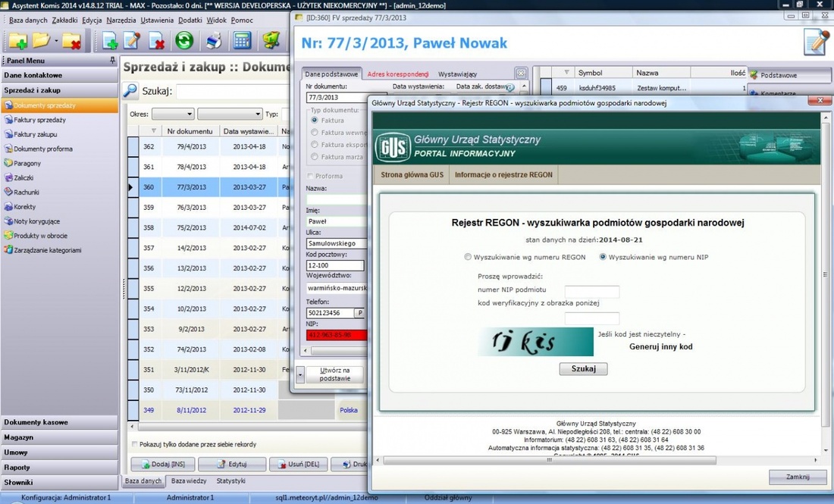The height and width of the screenshot is (504, 834).
Task: Open the arrow beside Utwórz na podstawie
Action: click(x=300, y=374)
